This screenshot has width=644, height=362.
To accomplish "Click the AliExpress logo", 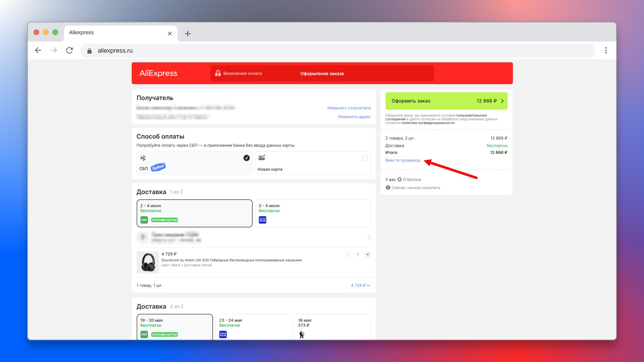I will (158, 73).
